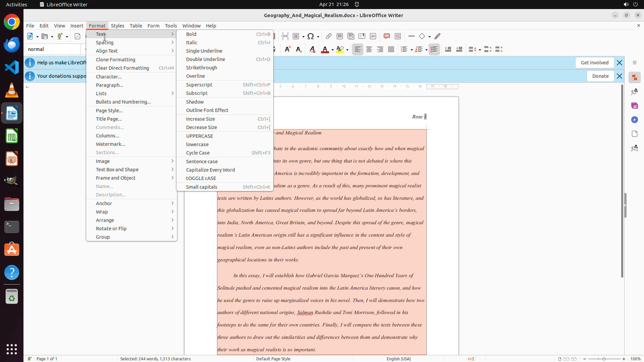This screenshot has height=362, width=644.
Task: Toggle Justified alignment in the formatting toolbar
Action: pos(391,49)
